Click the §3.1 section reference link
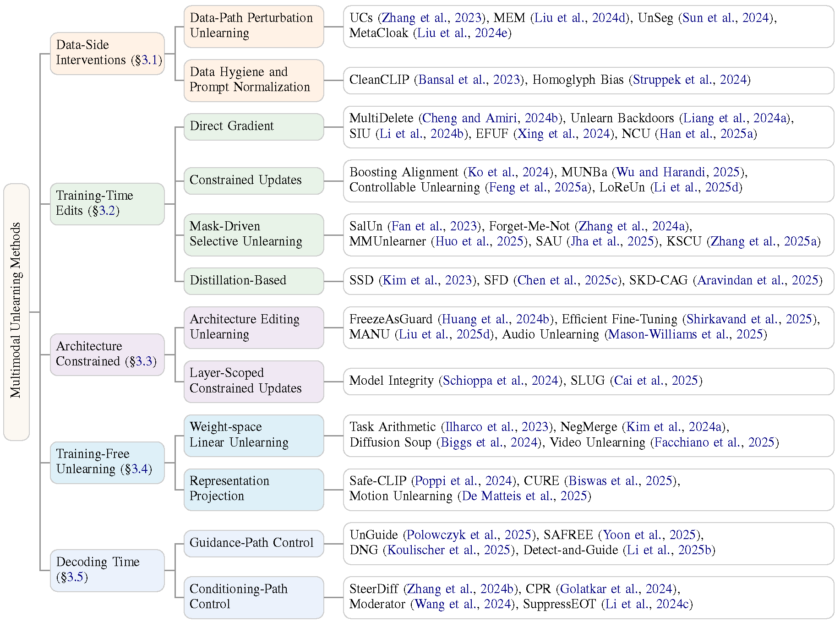The width and height of the screenshot is (840, 627). 149,60
